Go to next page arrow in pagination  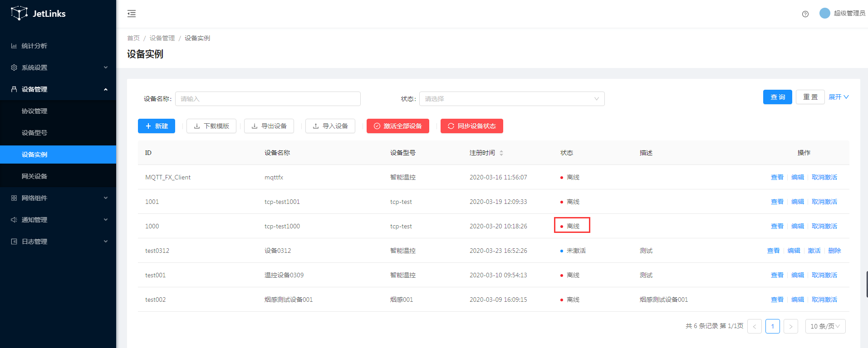(790, 326)
